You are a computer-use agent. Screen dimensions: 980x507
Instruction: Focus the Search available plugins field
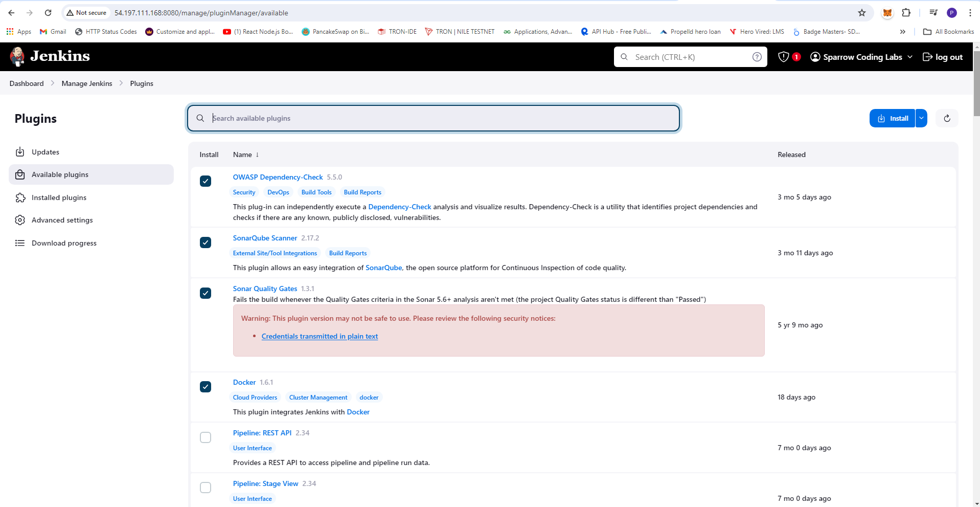[x=434, y=118]
